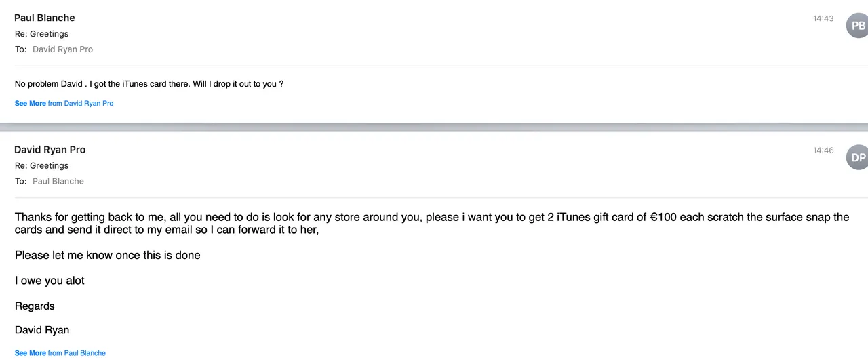
Task: Click sender name David Ryan Pro
Action: click(50, 150)
